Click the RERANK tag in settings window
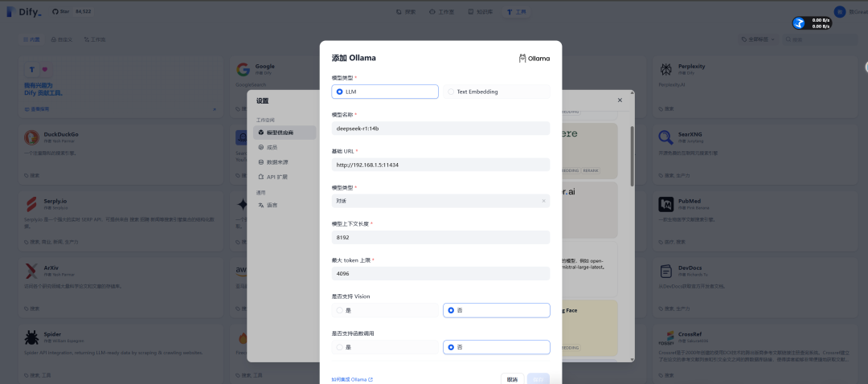 click(x=591, y=170)
